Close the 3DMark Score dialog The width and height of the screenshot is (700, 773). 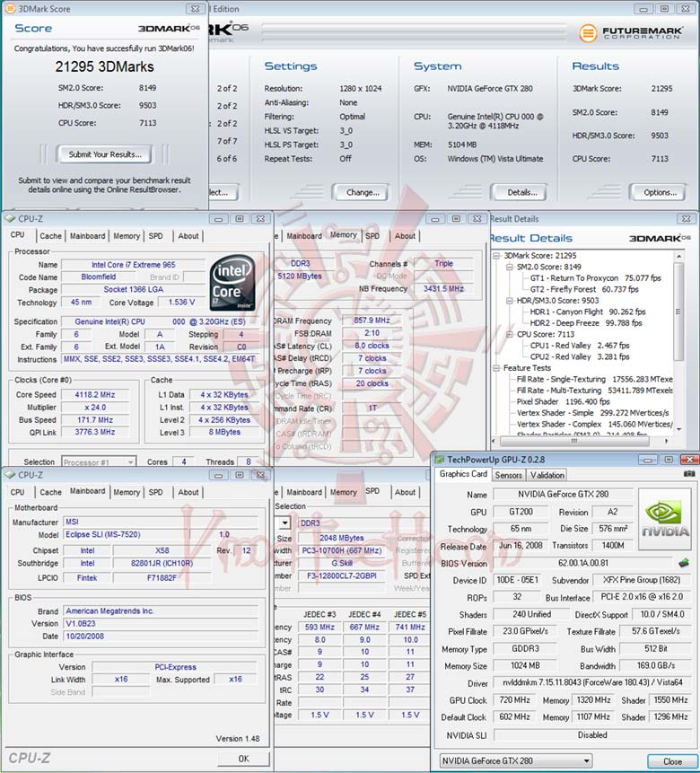[x=196, y=9]
